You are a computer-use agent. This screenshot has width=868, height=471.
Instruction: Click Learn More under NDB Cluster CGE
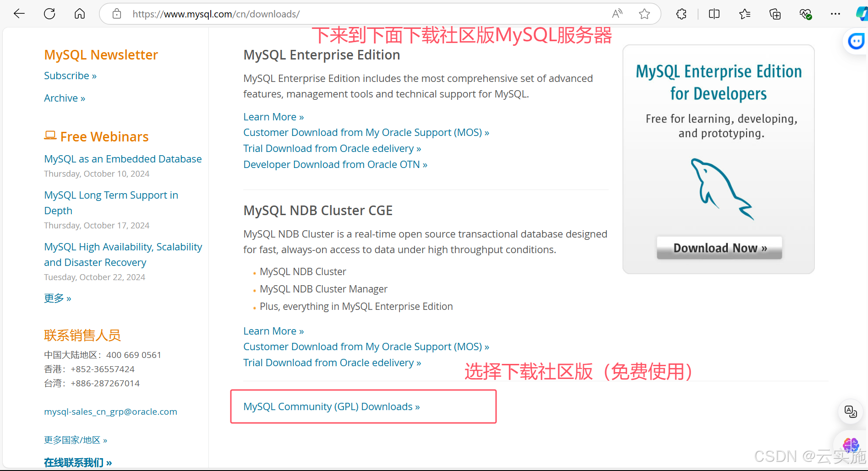tap(273, 331)
